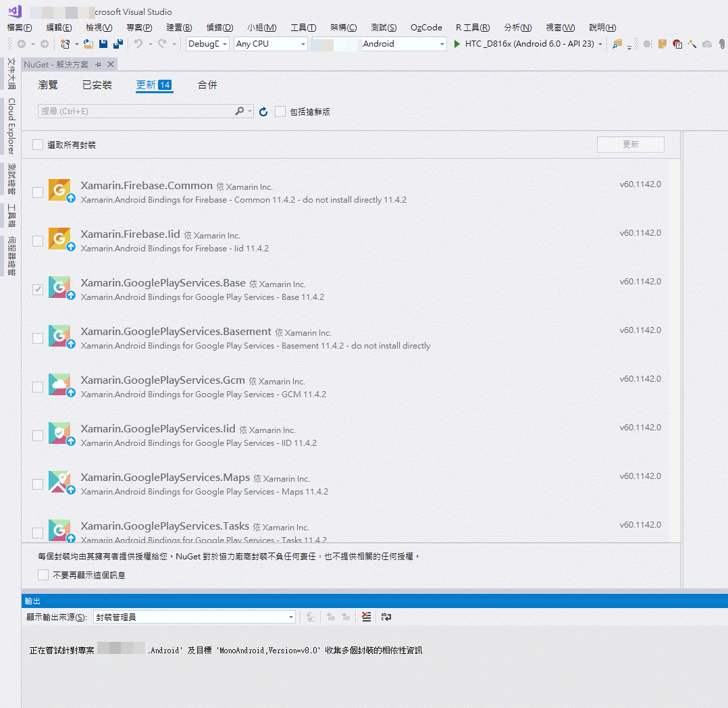Click the Xamarin.GooglePlayServices.Gcm cloud icon
Image resolution: width=728 pixels, height=708 pixels.
pyautogui.click(x=60, y=384)
